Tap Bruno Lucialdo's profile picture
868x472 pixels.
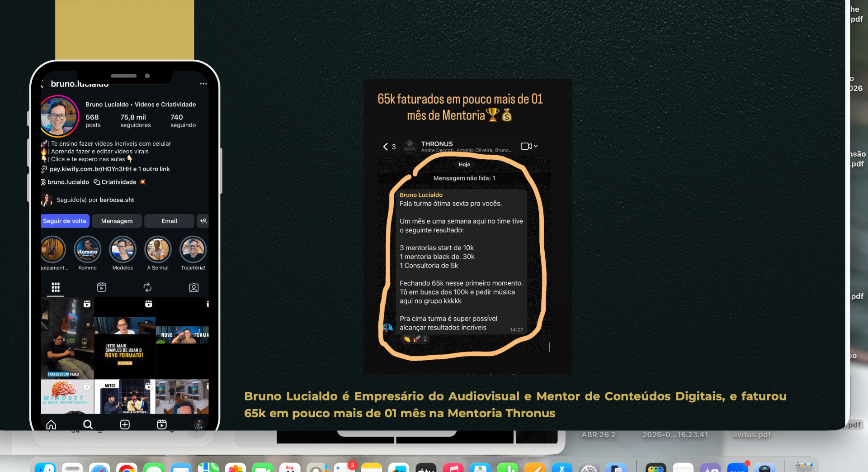[59, 116]
